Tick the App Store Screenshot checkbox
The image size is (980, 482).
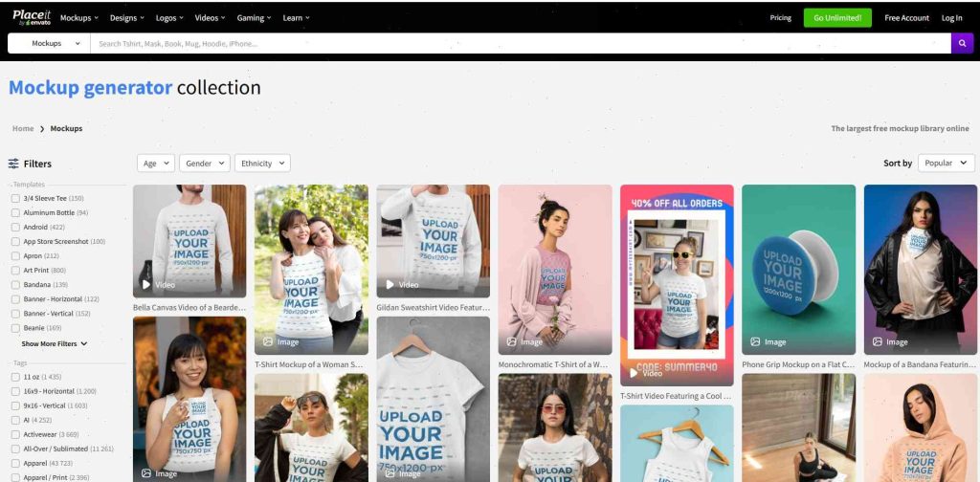click(x=15, y=242)
